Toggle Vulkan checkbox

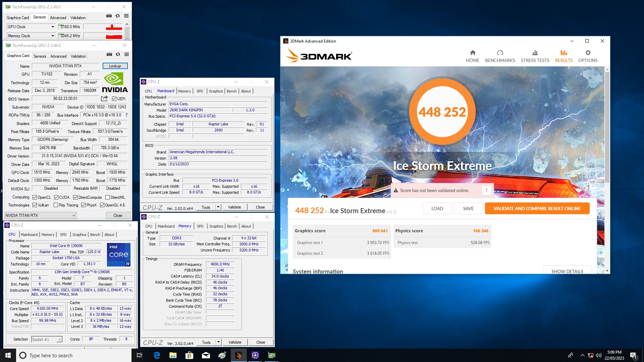(x=35, y=205)
